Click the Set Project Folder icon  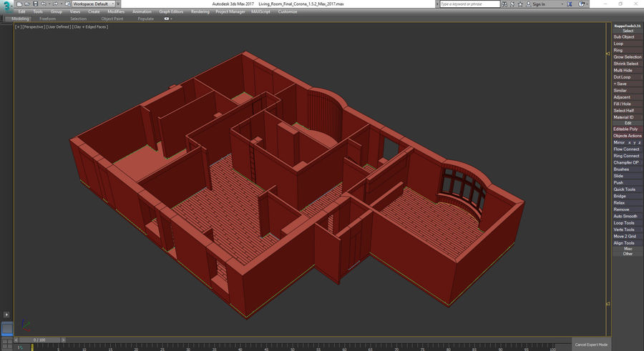click(68, 4)
